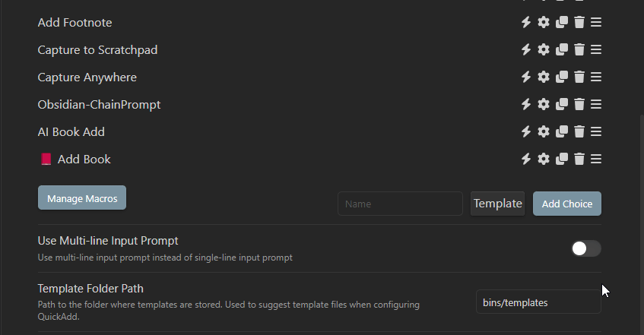Open the Template choice type dropdown
644x335 pixels.
point(497,204)
